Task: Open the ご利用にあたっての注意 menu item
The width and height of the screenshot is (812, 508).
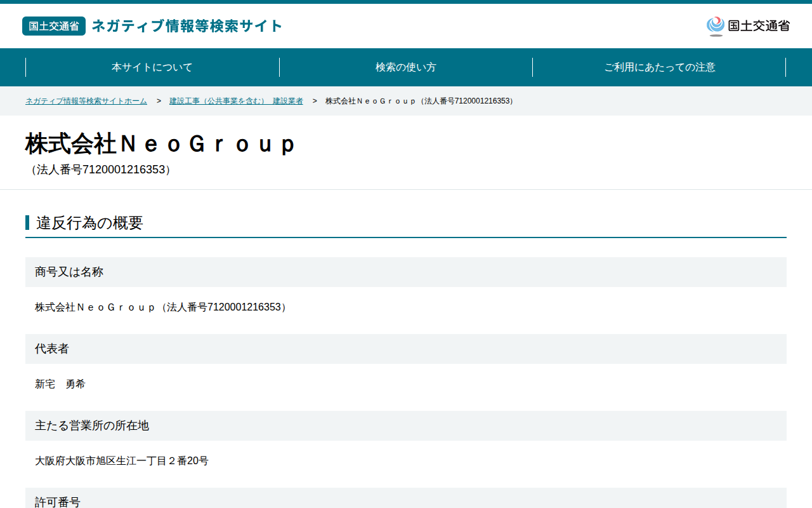Action: tap(660, 67)
